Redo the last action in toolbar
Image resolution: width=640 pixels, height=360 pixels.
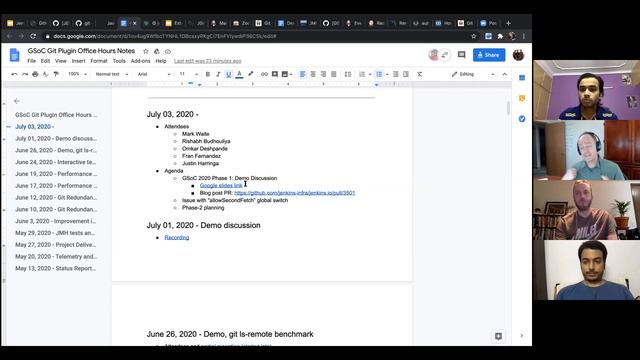(x=25, y=74)
